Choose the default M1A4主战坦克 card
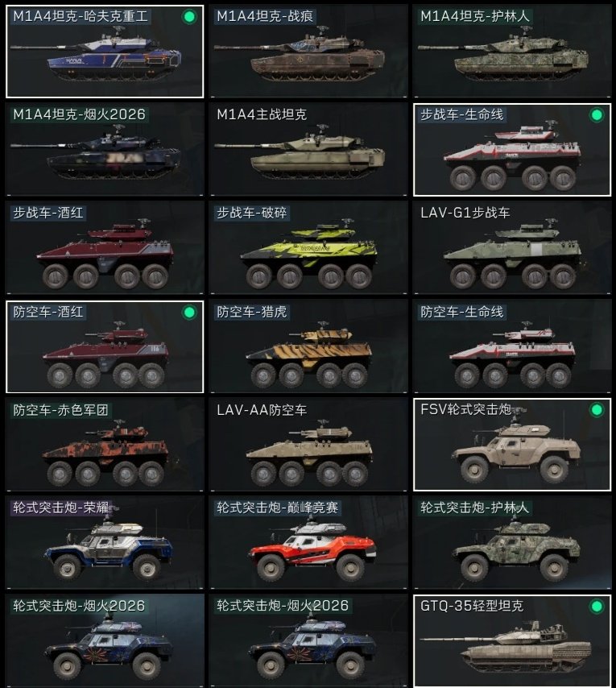Screen dimensions: 616x688 point(308,150)
